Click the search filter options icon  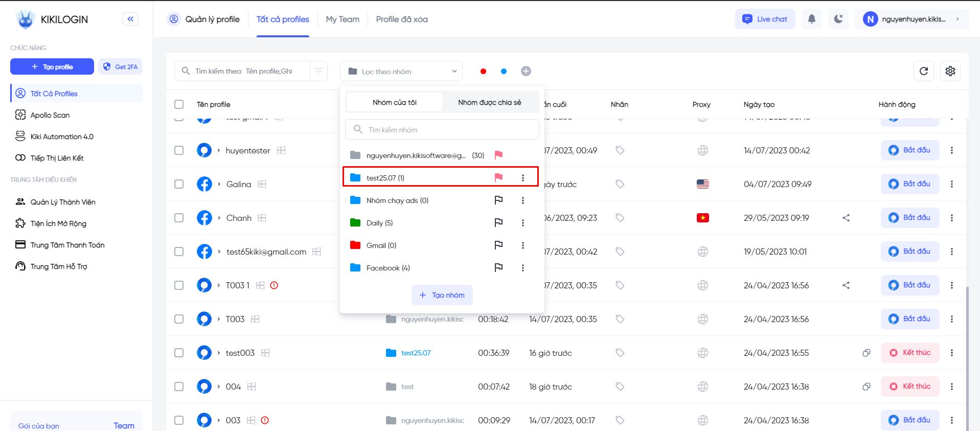tap(318, 71)
